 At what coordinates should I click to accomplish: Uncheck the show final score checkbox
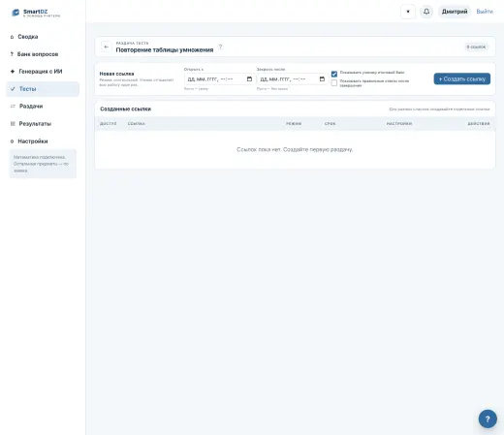click(x=334, y=74)
